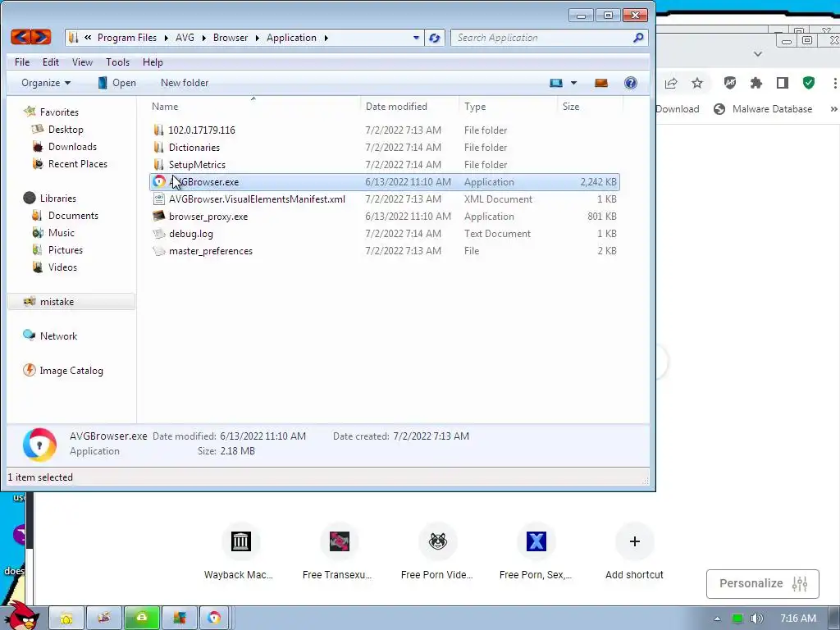
Task: Click the search magnifier icon
Action: coord(638,38)
